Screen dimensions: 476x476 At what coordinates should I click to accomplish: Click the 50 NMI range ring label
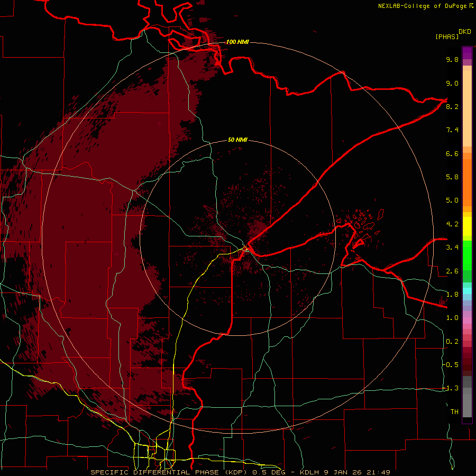coord(237,140)
